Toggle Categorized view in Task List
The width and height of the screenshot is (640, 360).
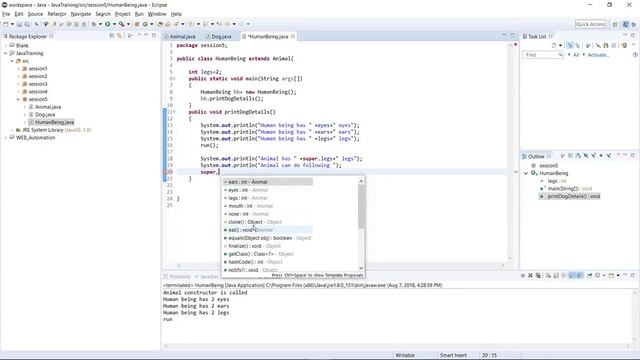pyautogui.click(x=570, y=45)
